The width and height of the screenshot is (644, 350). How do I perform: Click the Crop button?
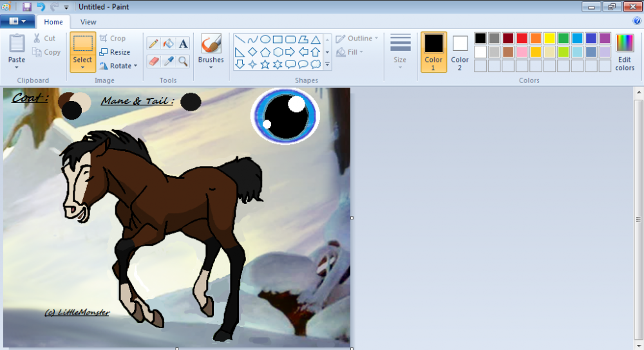[x=113, y=38]
